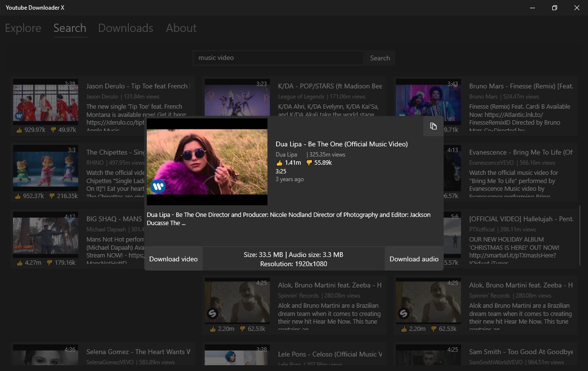The width and height of the screenshot is (588, 371).
Task: Focus the 'music video' search field
Action: (279, 58)
